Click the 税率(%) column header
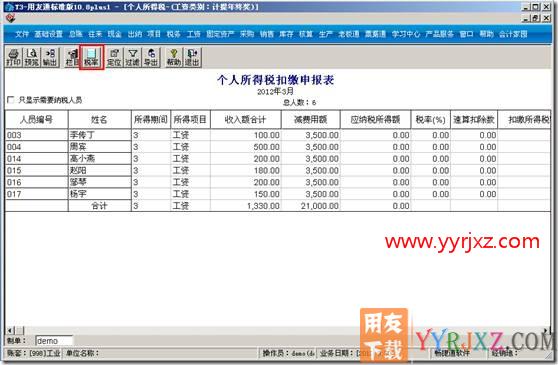 (431, 120)
